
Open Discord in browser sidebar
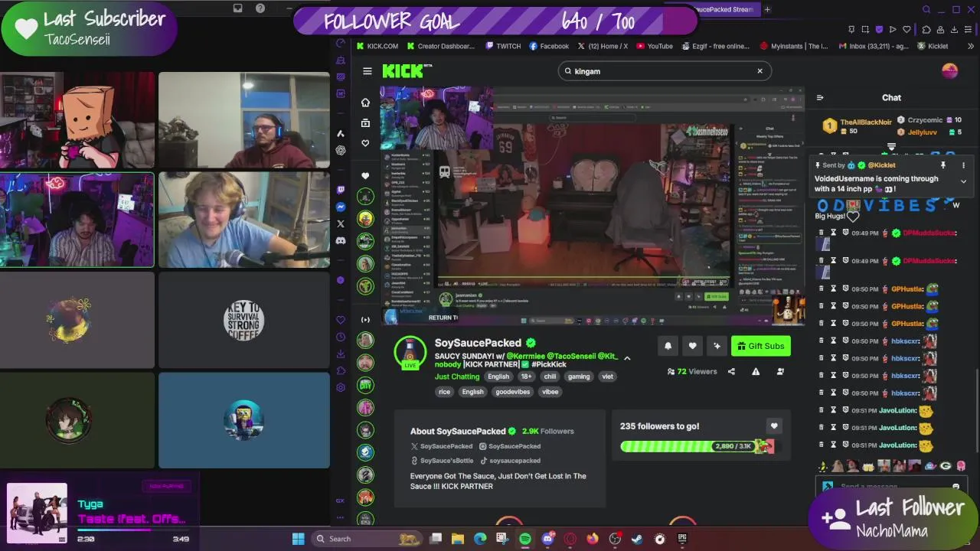pos(341,240)
